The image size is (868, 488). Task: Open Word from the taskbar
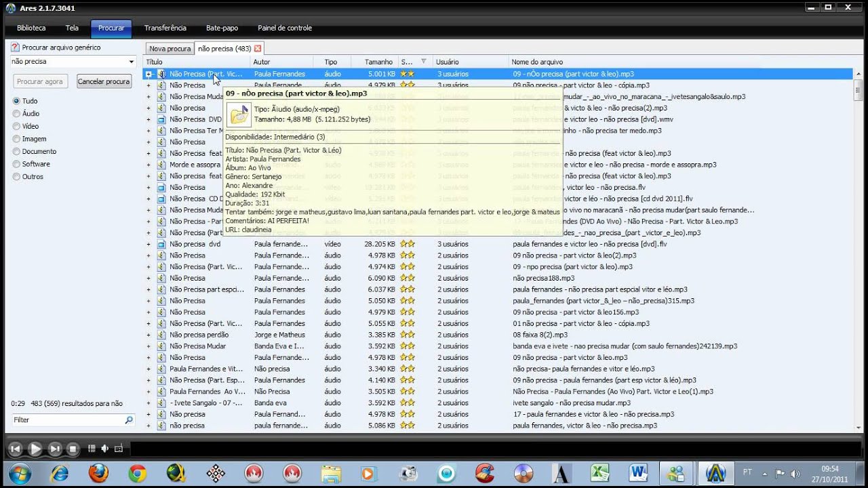(x=638, y=474)
